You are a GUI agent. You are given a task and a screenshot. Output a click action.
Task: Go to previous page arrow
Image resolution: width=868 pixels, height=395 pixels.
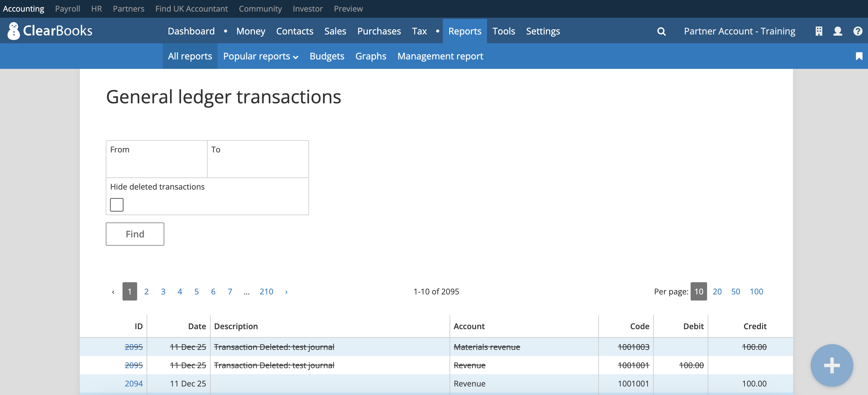[x=113, y=292]
